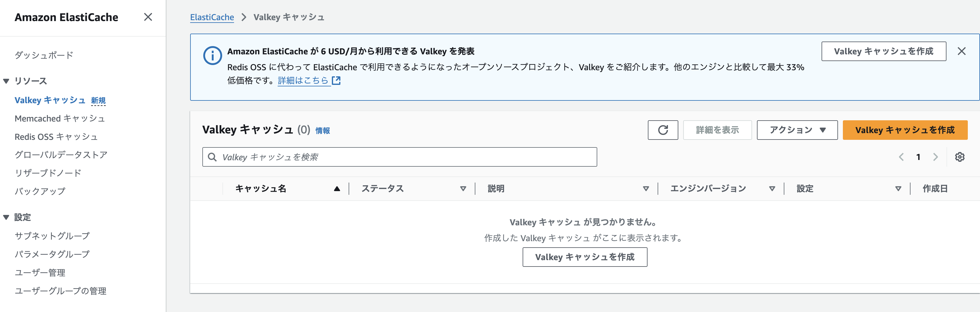
Task: Open the アクション dropdown menu
Action: tap(797, 130)
